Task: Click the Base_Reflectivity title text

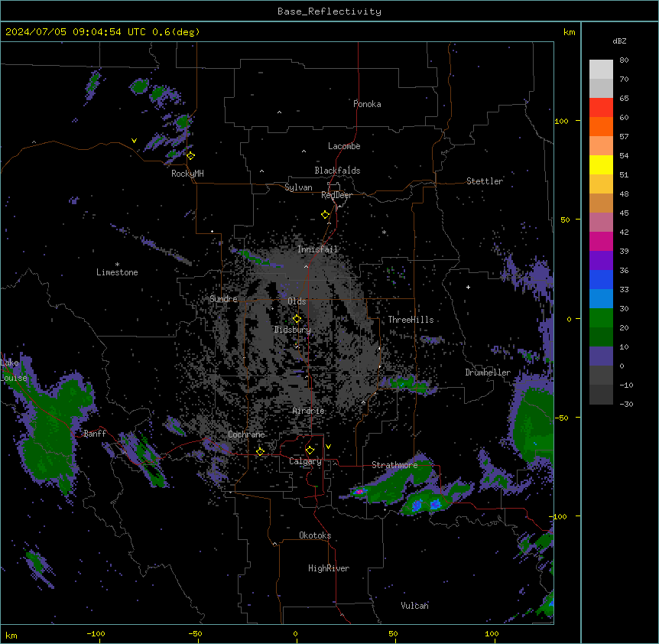Action: point(329,11)
